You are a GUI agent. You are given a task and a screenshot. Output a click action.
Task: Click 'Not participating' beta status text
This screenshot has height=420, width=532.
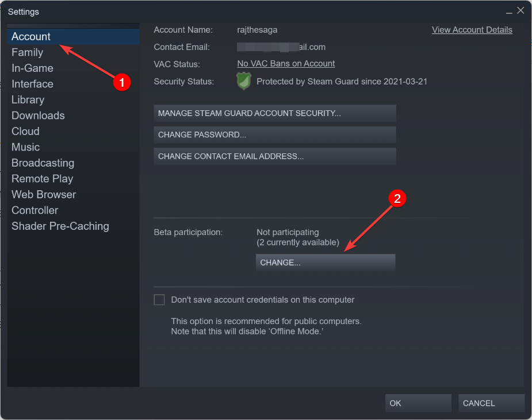[x=288, y=232]
